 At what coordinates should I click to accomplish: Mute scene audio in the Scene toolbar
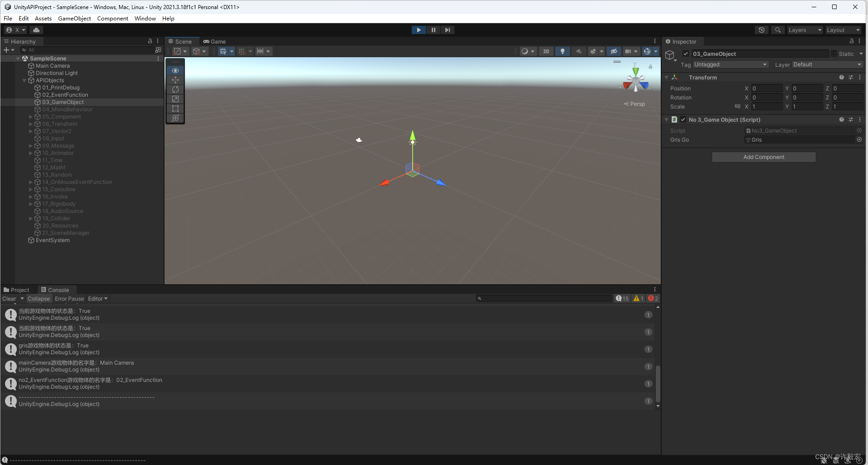click(579, 51)
